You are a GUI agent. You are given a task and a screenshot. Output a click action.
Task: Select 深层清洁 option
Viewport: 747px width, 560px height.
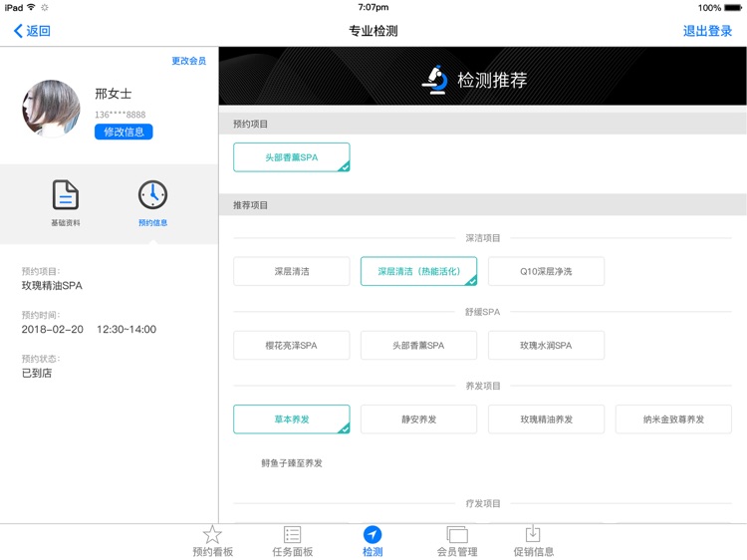[292, 271]
